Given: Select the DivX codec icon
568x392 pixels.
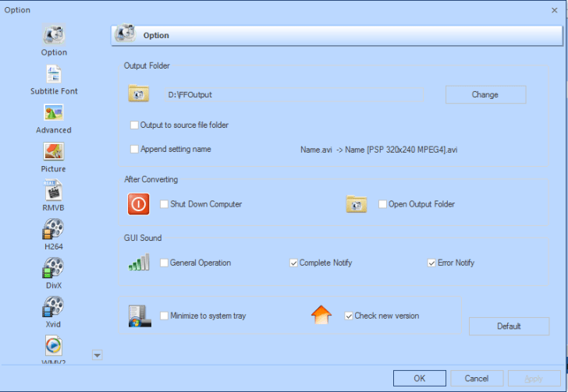Looking at the screenshot, I should click(x=54, y=268).
